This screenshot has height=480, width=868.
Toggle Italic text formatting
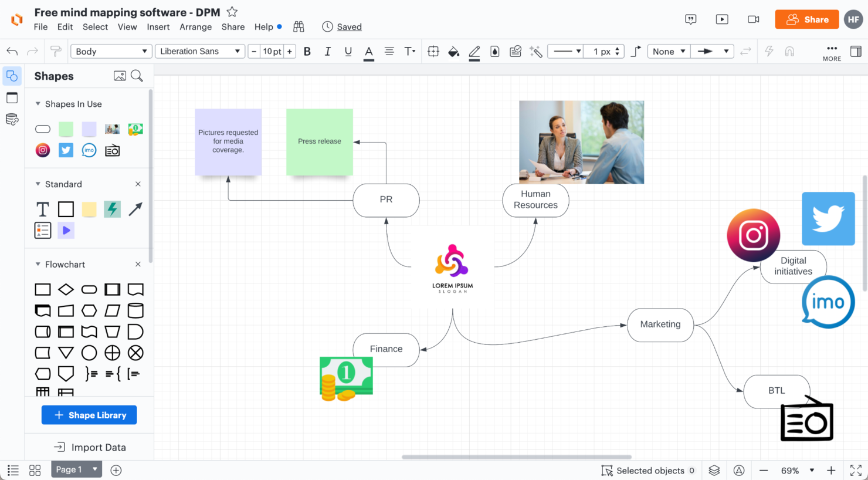pyautogui.click(x=328, y=52)
